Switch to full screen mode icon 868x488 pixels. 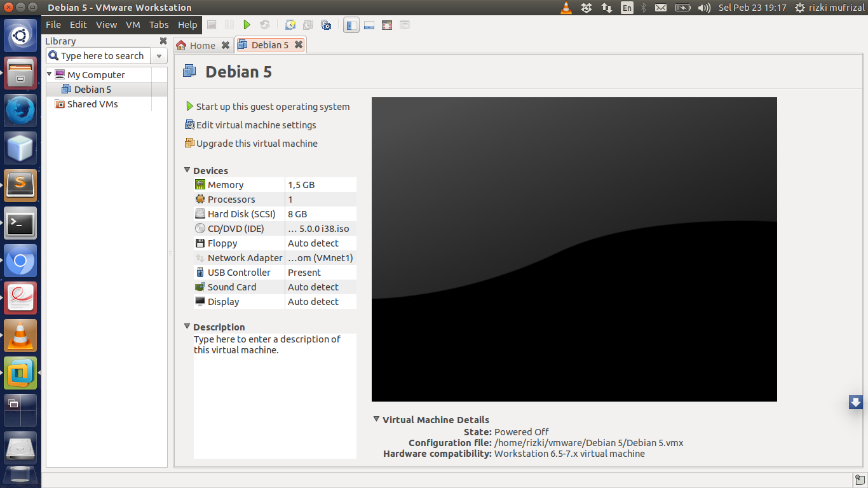387,25
